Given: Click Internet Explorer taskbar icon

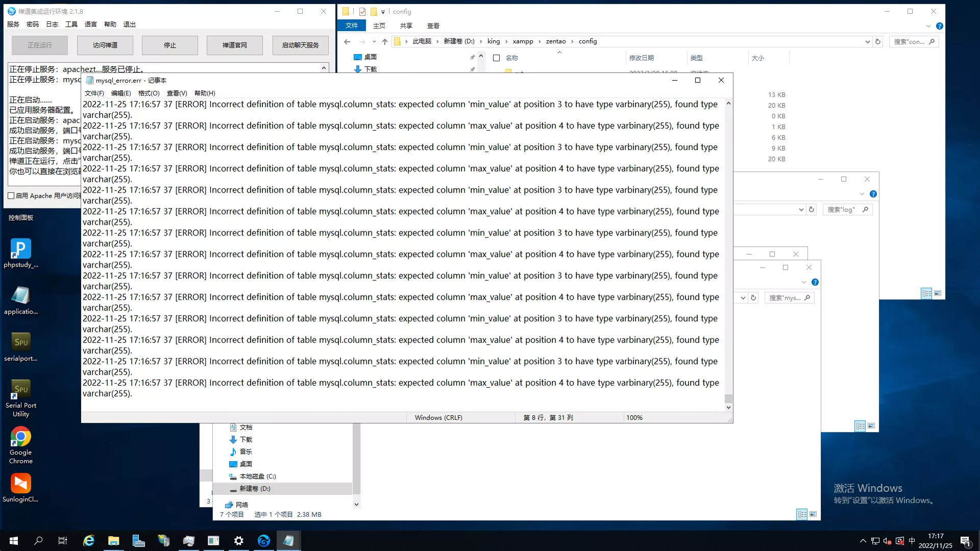Looking at the screenshot, I should [88, 541].
